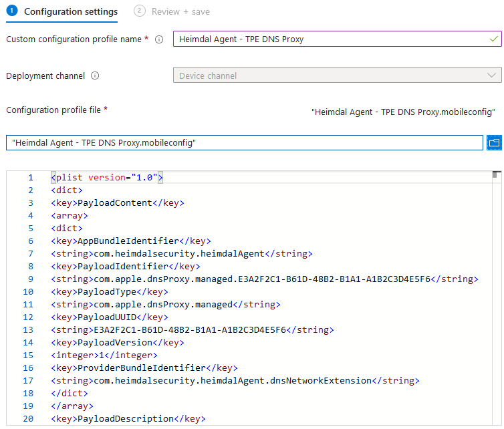Image resolution: width=504 pixels, height=429 pixels.
Task: Open the folder browse icon for profile file
Action: pyautogui.click(x=494, y=143)
